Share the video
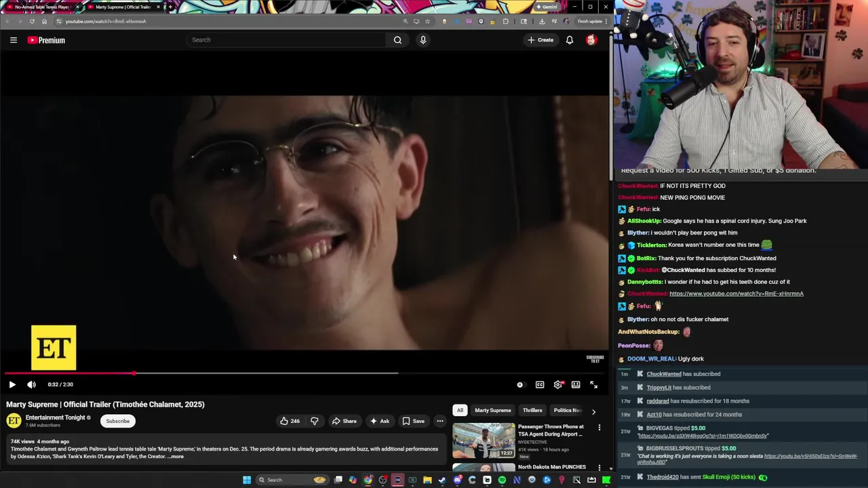868x488 pixels. click(344, 421)
